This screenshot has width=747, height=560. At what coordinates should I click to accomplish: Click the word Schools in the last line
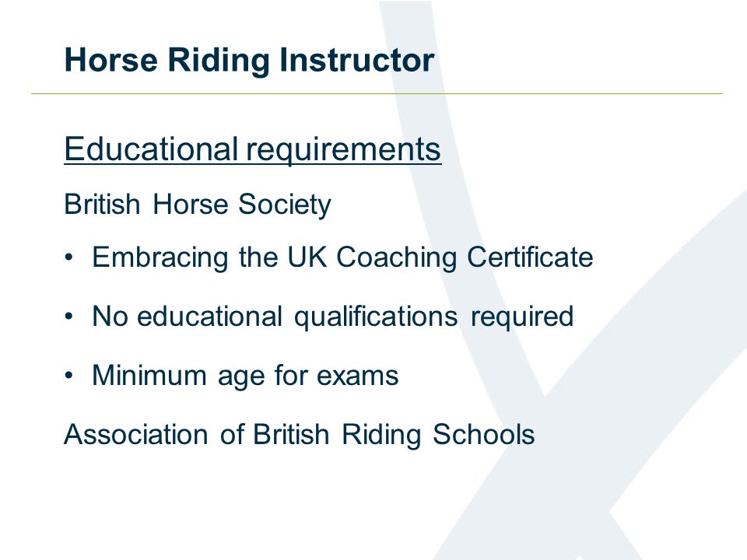[x=483, y=434]
